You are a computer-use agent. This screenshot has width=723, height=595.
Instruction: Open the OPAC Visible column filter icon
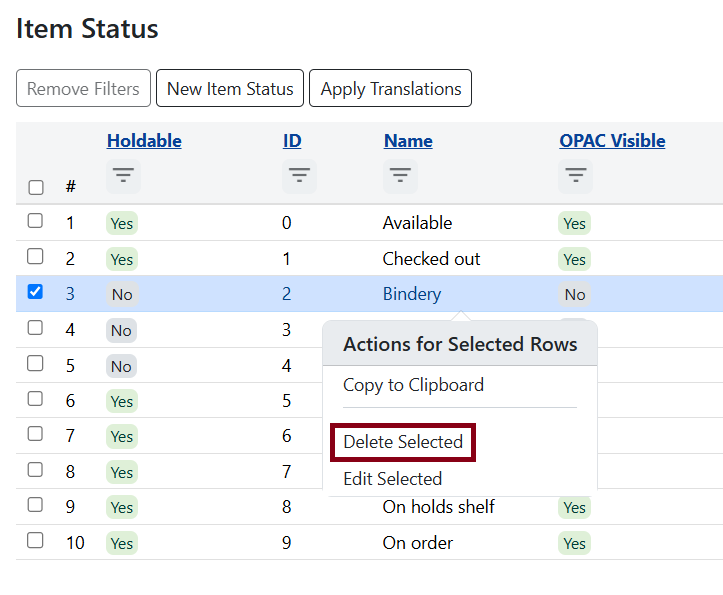[x=575, y=176]
